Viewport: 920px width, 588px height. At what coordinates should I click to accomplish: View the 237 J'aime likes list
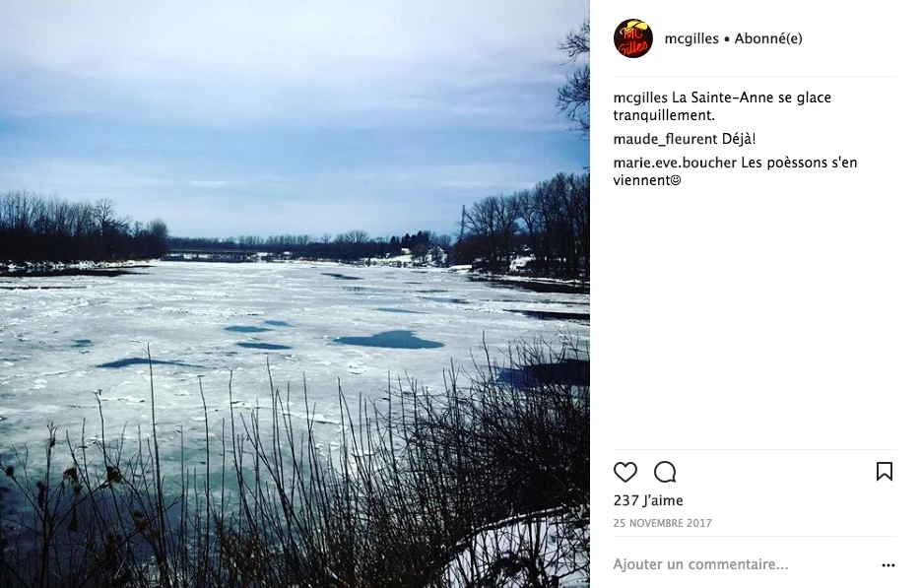pos(648,500)
